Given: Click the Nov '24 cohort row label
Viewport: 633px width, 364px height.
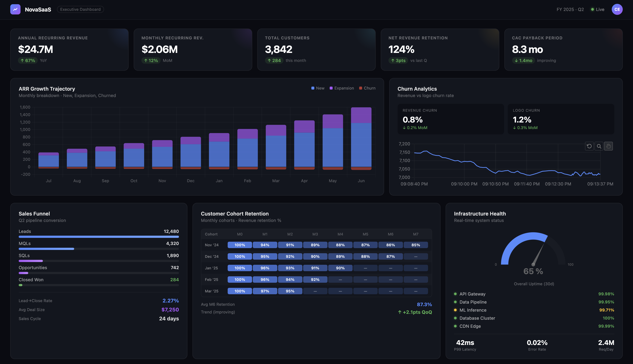Looking at the screenshot, I should click(x=212, y=245).
